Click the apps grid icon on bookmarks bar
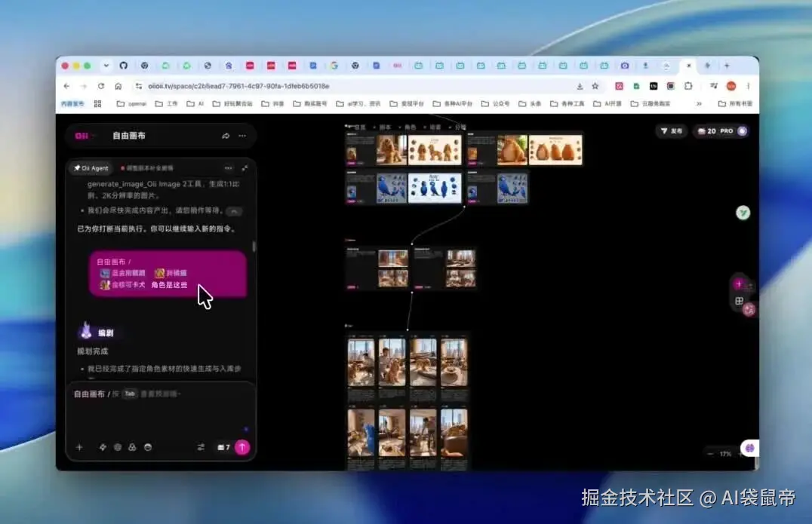The image size is (812, 524). [x=97, y=104]
